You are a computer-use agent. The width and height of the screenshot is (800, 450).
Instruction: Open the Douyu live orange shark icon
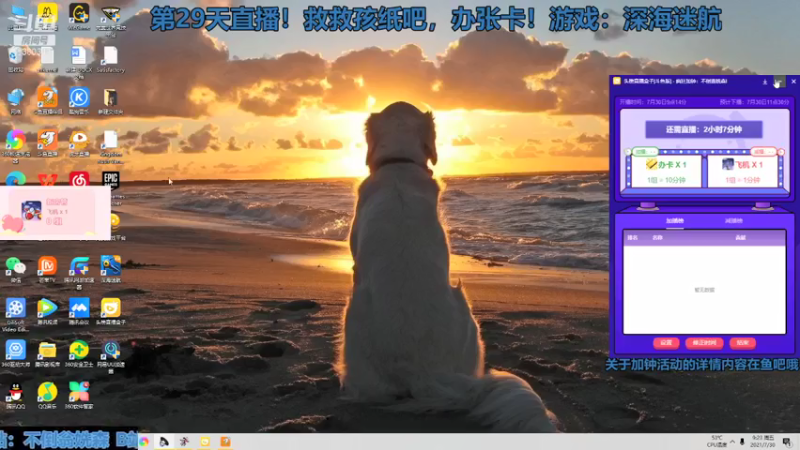click(x=47, y=140)
